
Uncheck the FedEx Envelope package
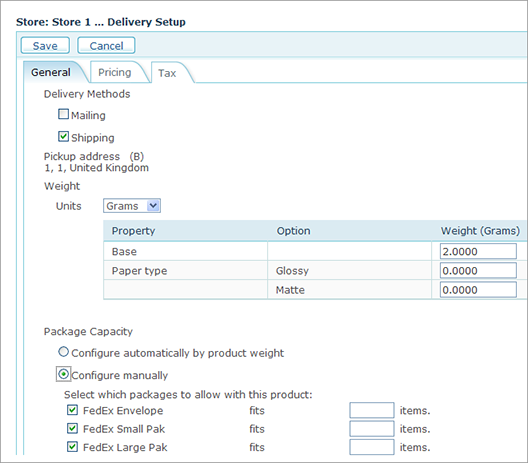click(72, 410)
